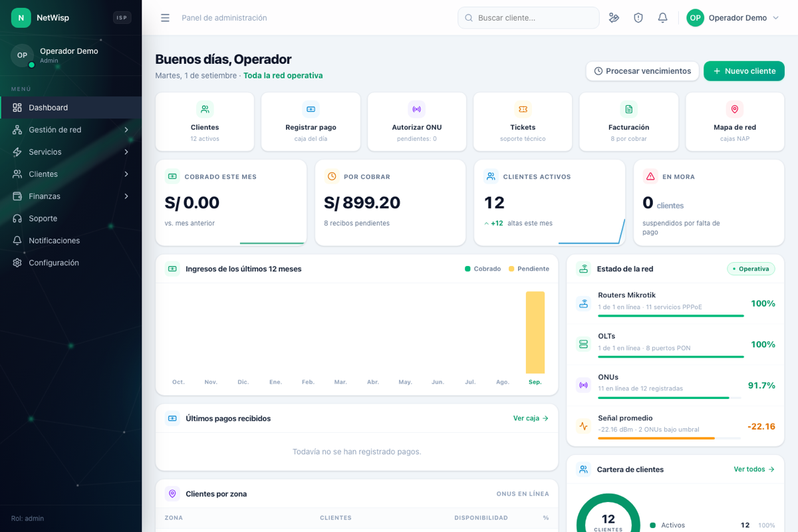This screenshot has width=798, height=532.
Task: Select Dashboard in the sidebar menu
Action: point(71,108)
